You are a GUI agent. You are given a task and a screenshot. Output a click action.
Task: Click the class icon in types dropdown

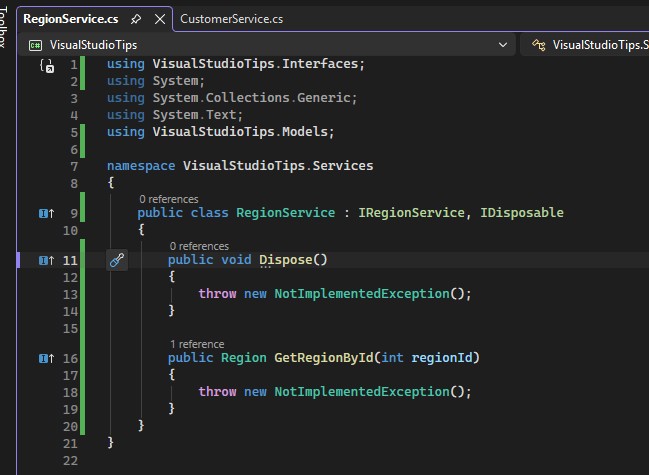coord(538,45)
